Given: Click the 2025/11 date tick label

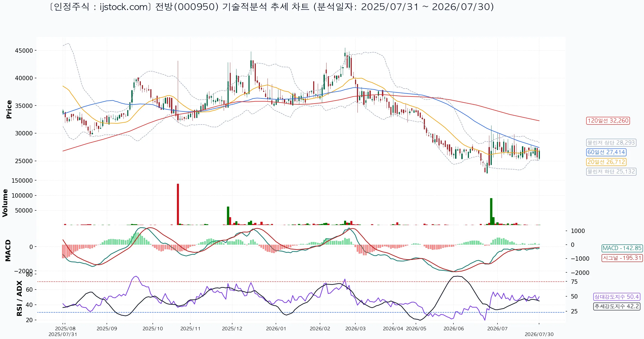Looking at the screenshot, I should tap(190, 329).
